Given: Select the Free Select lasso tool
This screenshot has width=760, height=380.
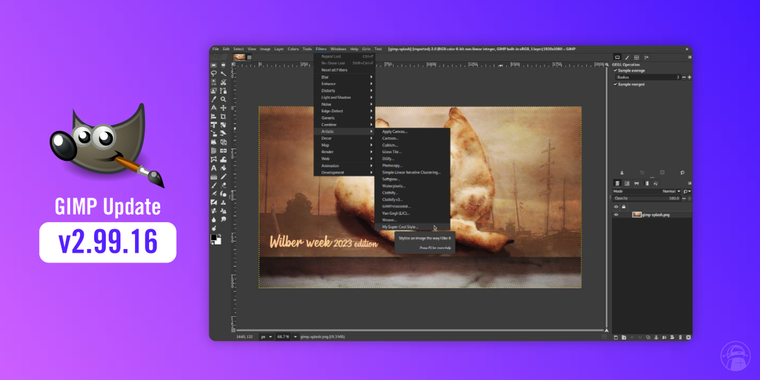Looking at the screenshot, I should click(214, 74).
